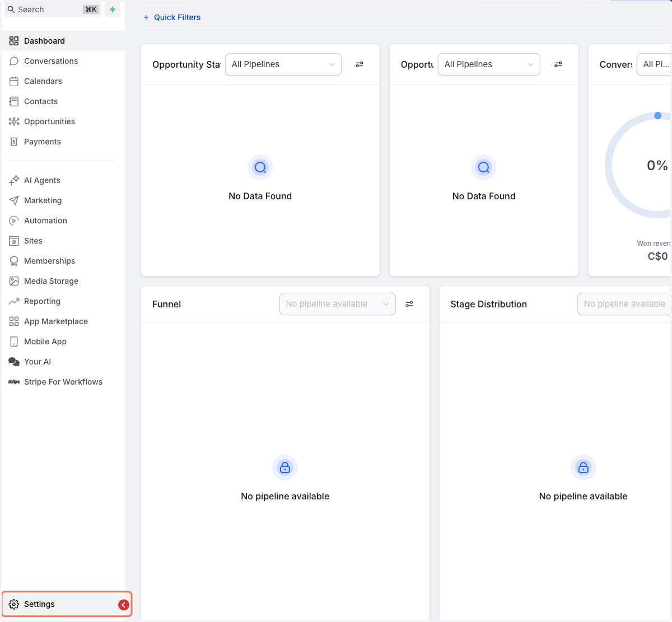Open Stage Distribution pipeline dropdown
672x622 pixels.
624,304
